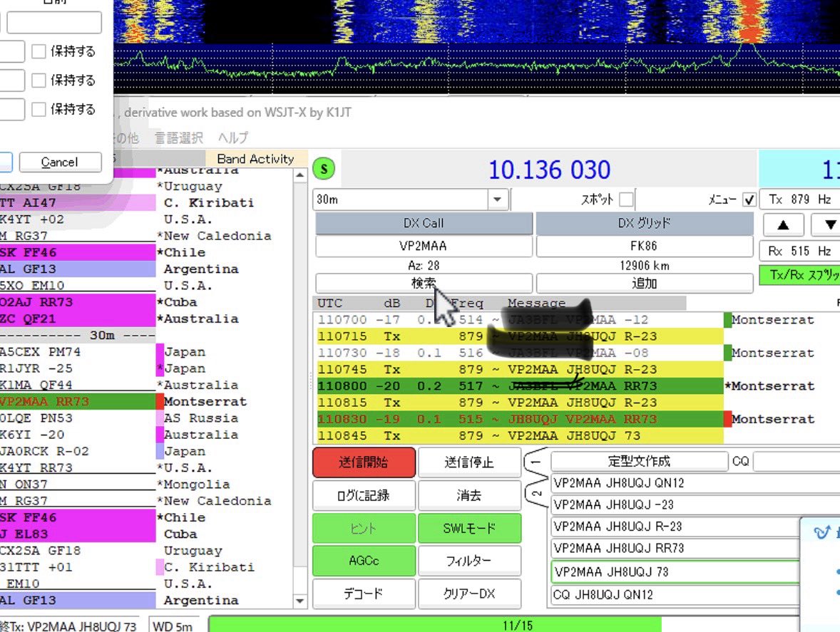Select the 110830 JH8UQJ VP2MAA RR73 row
Screen dimensions: 840x632
(x=520, y=419)
